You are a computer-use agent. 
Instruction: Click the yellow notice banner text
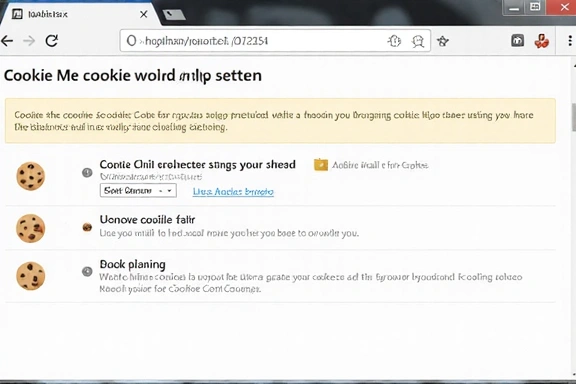click(274, 121)
